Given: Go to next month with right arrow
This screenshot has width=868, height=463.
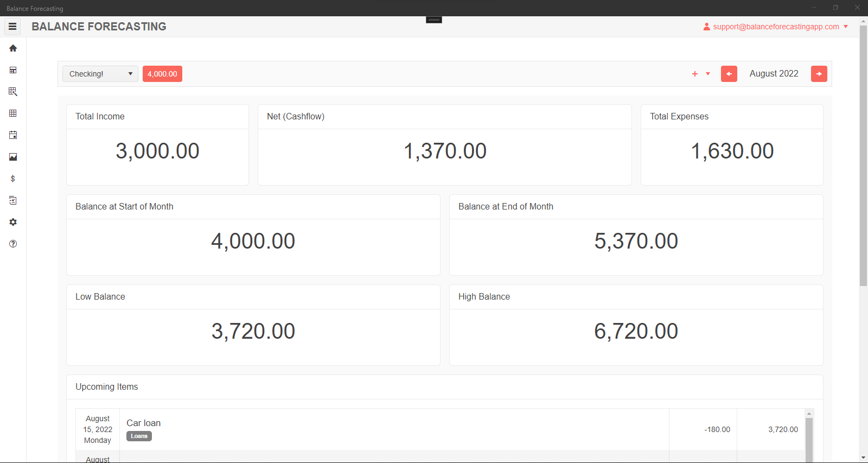Looking at the screenshot, I should pos(819,74).
